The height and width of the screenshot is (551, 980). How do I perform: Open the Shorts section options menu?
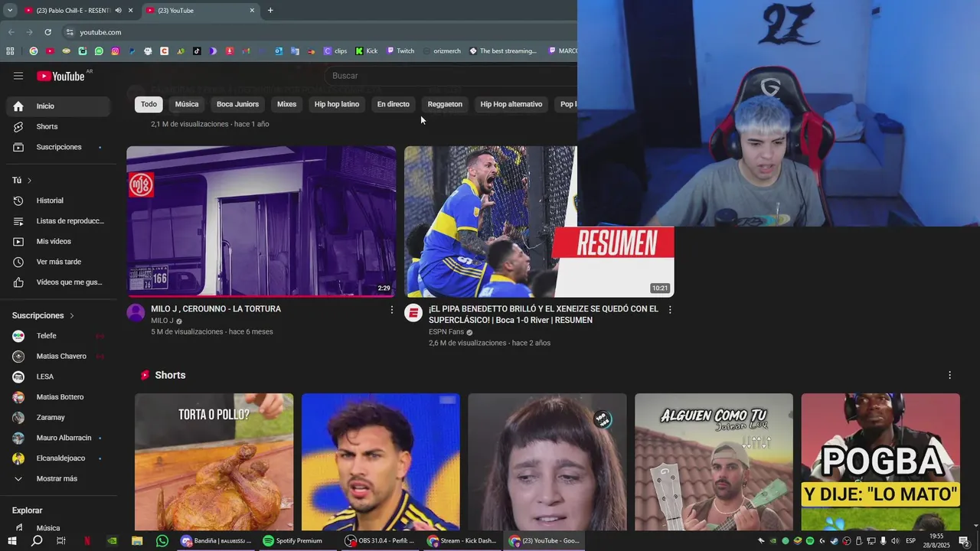(949, 375)
